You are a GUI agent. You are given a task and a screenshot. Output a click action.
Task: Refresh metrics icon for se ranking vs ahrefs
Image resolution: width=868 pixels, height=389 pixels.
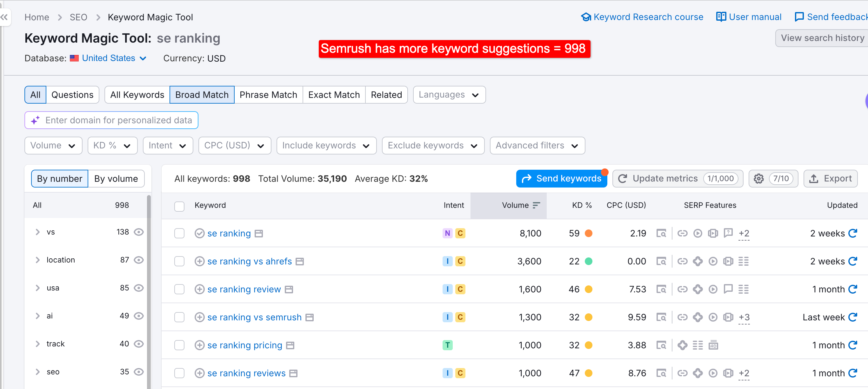pyautogui.click(x=852, y=261)
